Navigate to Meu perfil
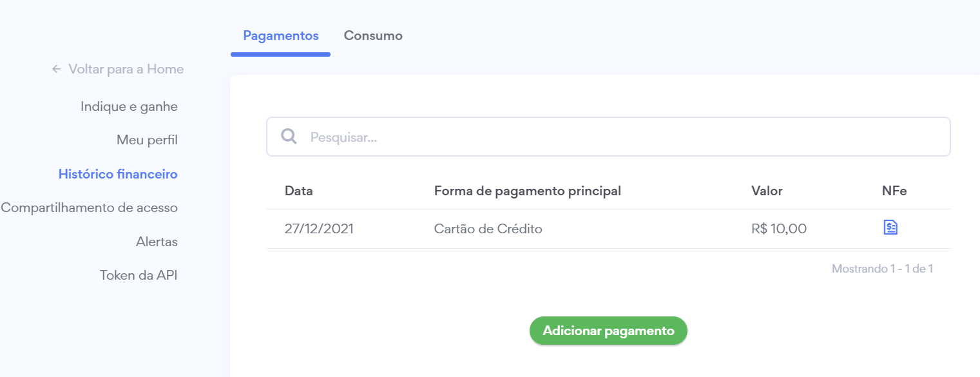The width and height of the screenshot is (980, 377). [147, 140]
